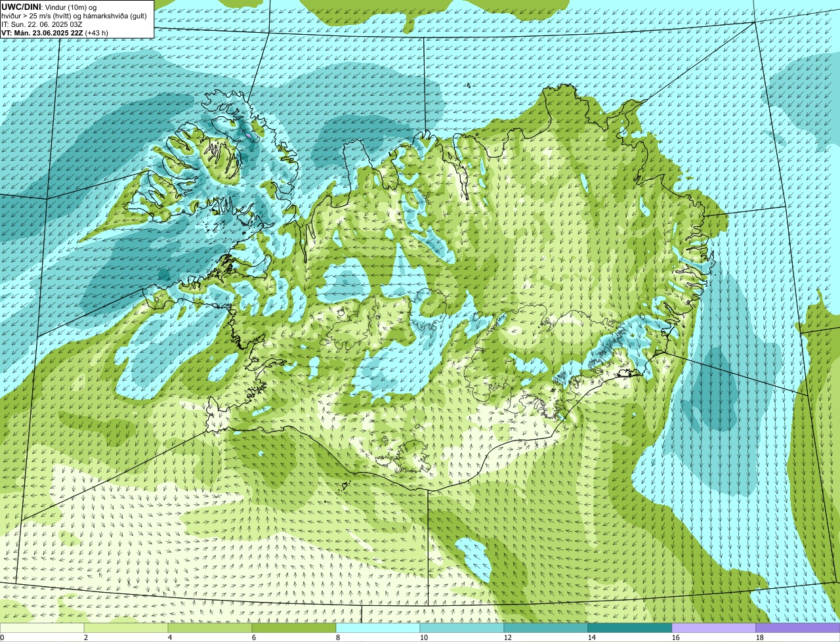Click the '14' scale label
This screenshot has width=840, height=642.
point(592,637)
